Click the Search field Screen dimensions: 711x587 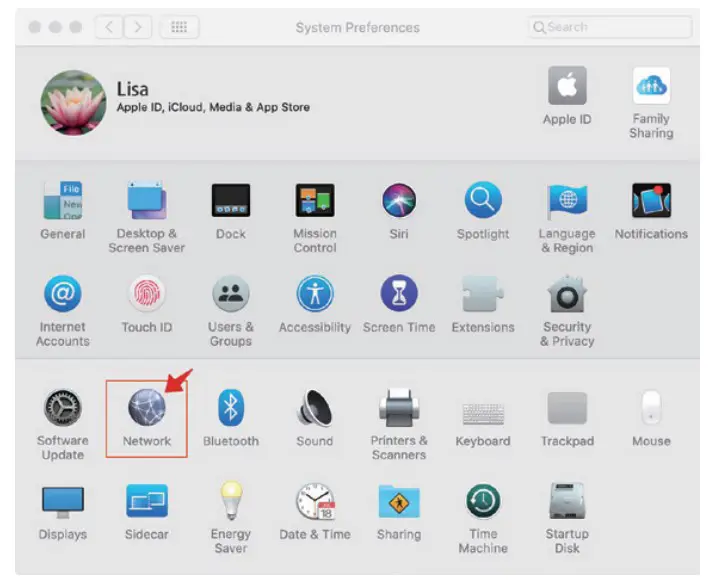point(610,27)
